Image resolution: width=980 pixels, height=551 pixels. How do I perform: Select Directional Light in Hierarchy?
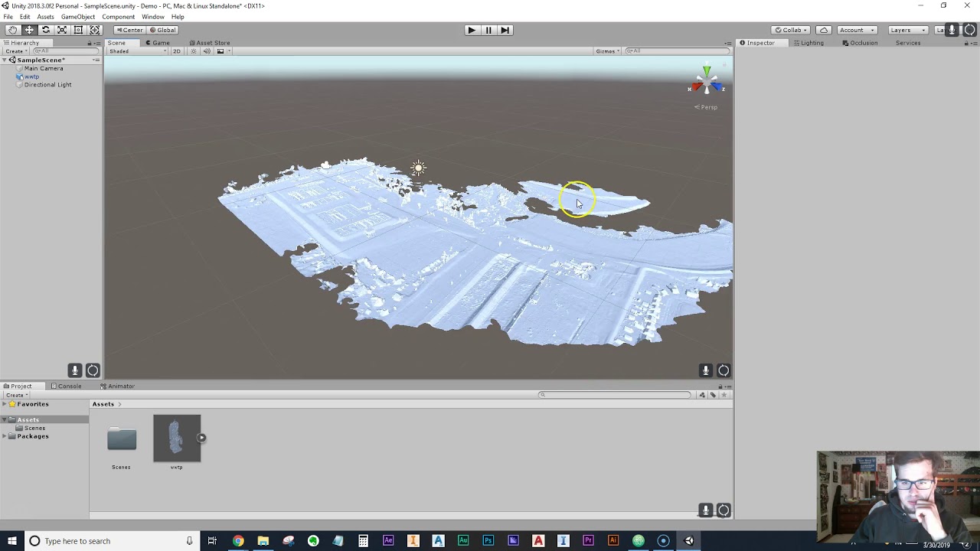(47, 85)
